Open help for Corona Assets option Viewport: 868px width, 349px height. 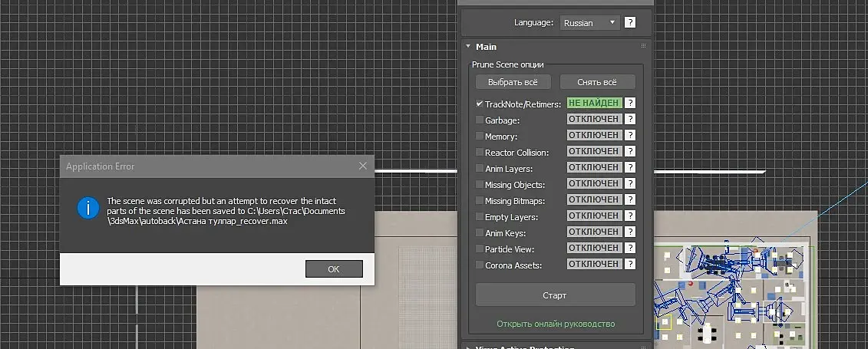point(630,265)
